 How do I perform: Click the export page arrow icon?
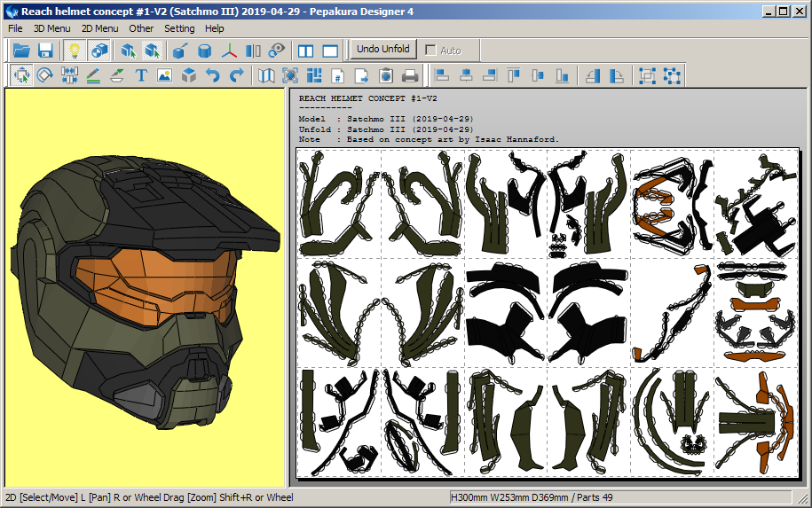361,75
